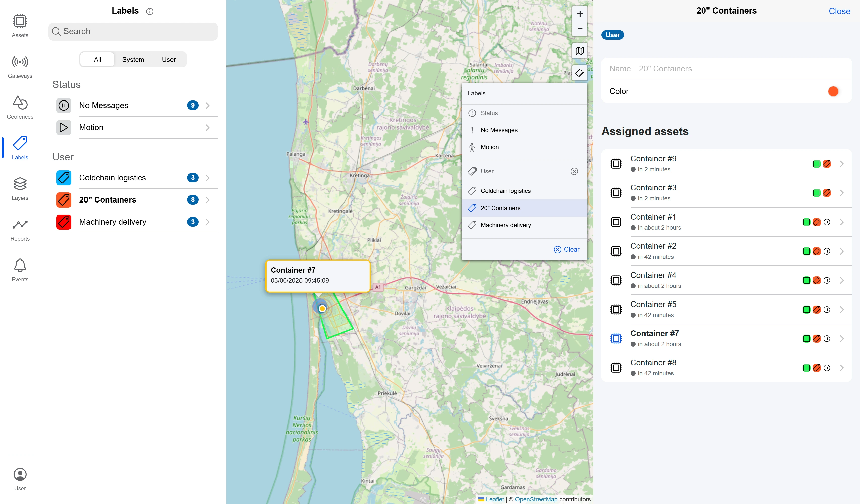Zoom in on the map
Viewport: 860px width, 504px height.
579,14
